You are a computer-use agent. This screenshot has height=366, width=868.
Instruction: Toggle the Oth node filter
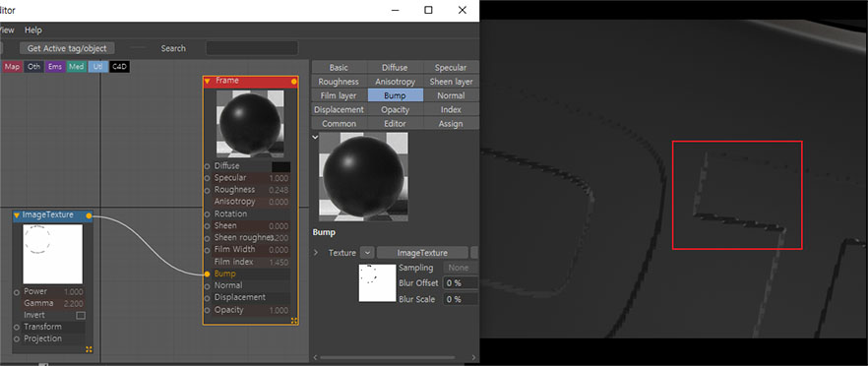(x=34, y=67)
